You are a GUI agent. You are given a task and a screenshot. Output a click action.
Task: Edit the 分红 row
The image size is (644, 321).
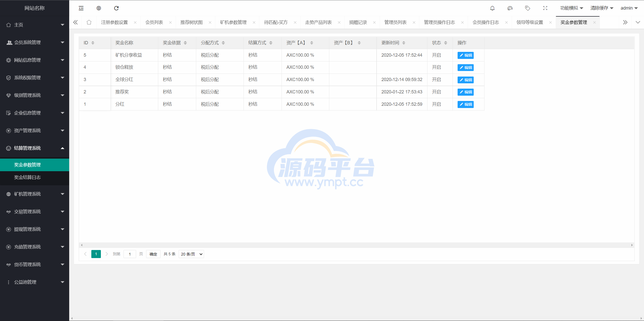(465, 104)
